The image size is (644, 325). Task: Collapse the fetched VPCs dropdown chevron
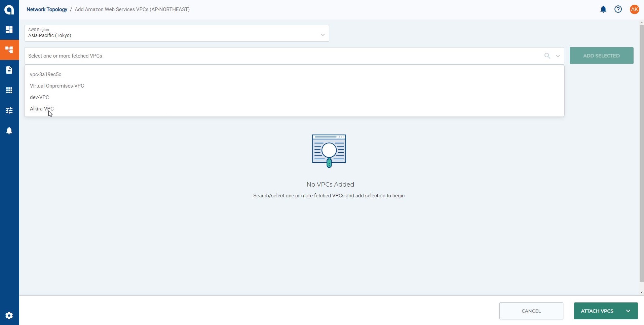(x=558, y=56)
